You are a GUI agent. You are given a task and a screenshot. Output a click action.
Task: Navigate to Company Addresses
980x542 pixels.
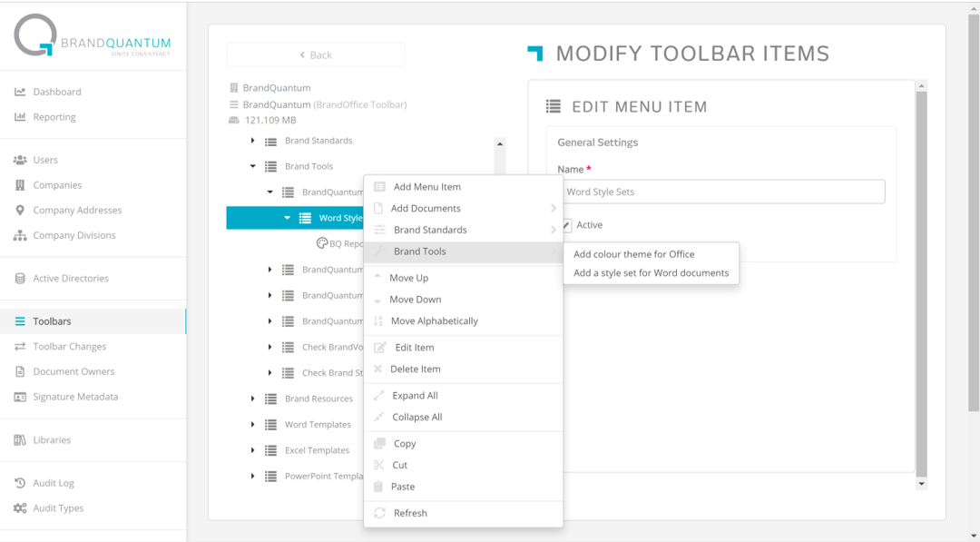[77, 210]
